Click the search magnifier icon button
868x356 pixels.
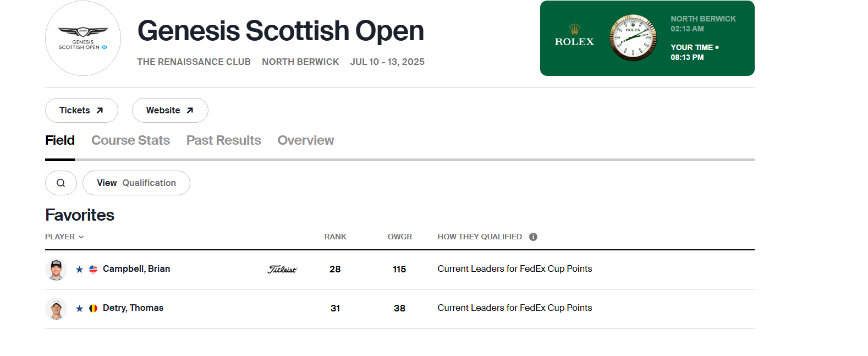(x=61, y=183)
